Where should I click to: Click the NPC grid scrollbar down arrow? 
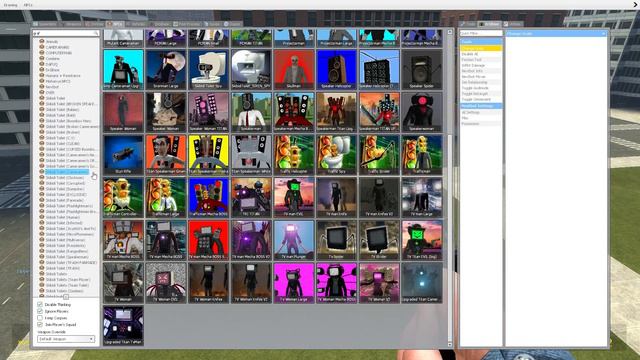tap(450, 345)
